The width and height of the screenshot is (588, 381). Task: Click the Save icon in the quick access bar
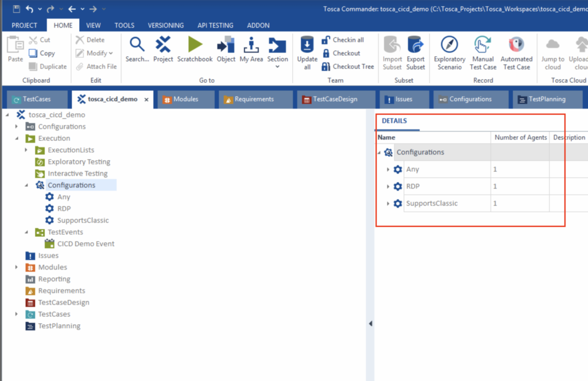click(16, 9)
